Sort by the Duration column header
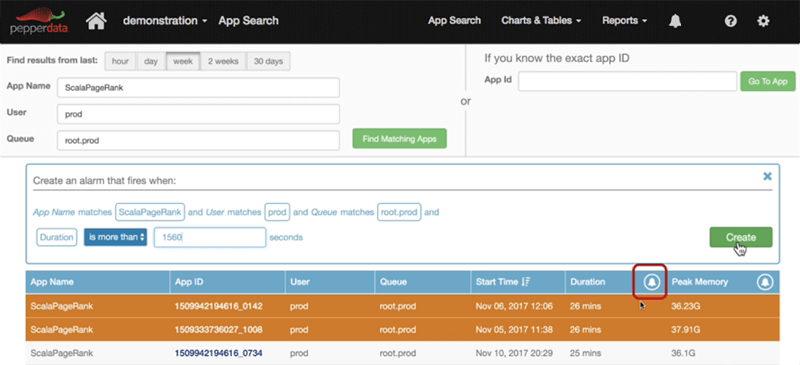 [x=588, y=282]
